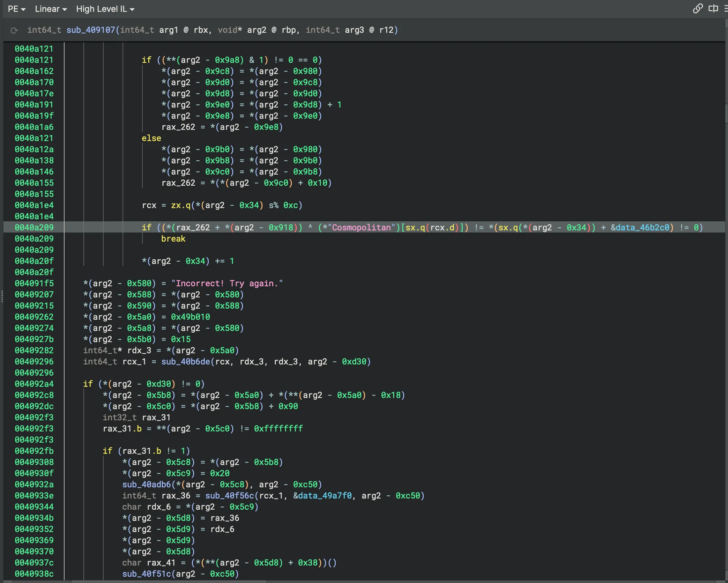This screenshot has height=583, width=728.
Task: Click the rax_36 variable declaration
Action: 176,496
